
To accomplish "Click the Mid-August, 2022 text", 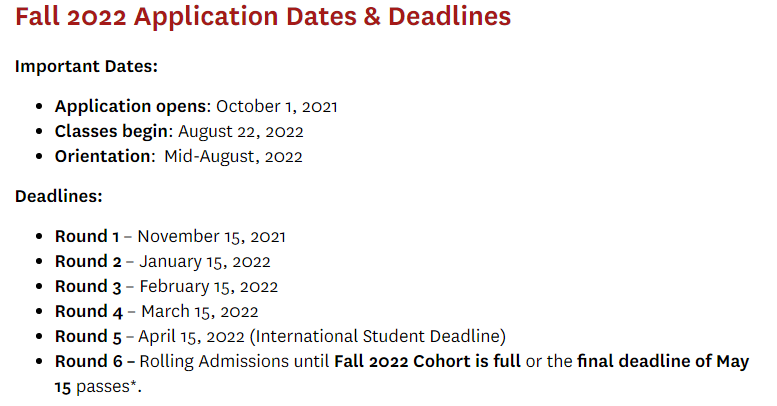I will click(x=233, y=157).
